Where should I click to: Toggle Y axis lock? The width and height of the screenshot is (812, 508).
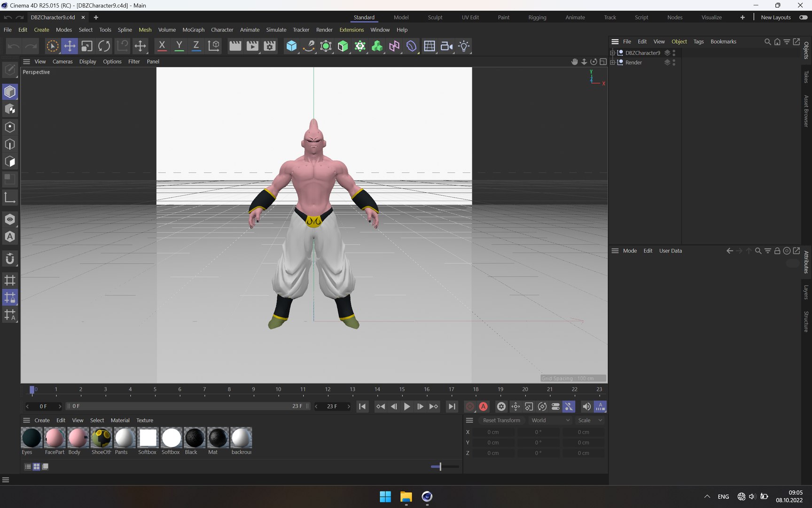click(179, 46)
